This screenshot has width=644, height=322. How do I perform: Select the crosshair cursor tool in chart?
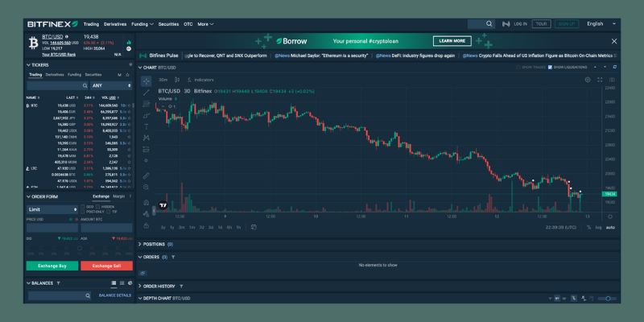pyautogui.click(x=146, y=80)
